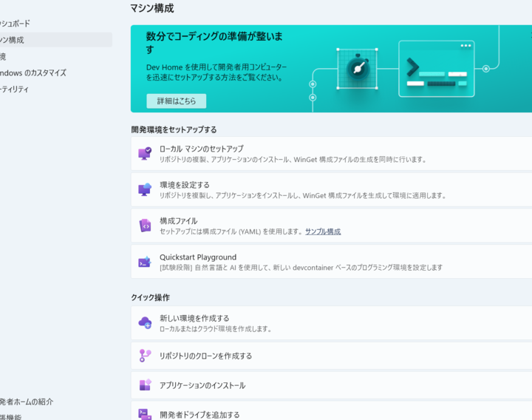Click the ローカル マシンのセットアップ icon

click(x=145, y=154)
